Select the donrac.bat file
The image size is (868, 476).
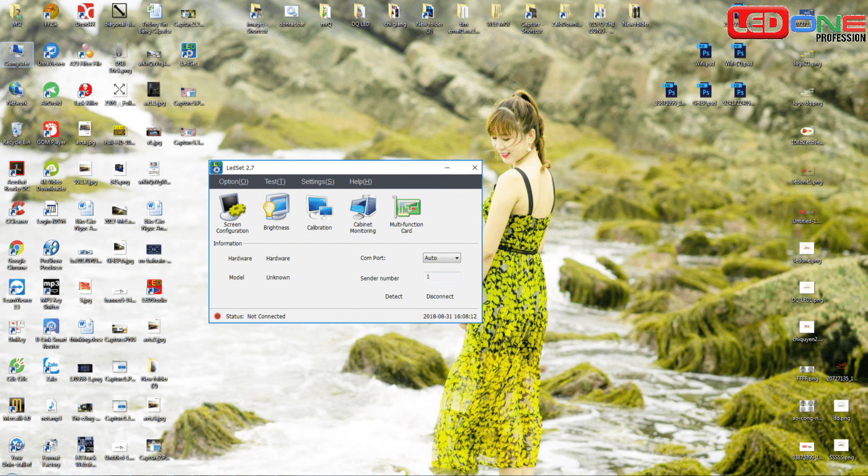(291, 16)
